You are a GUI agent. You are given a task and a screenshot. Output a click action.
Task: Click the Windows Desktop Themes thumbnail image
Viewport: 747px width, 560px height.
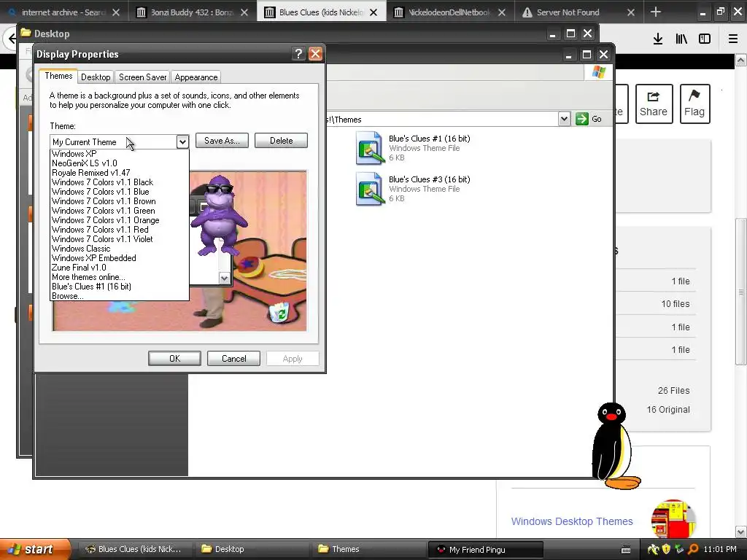[x=673, y=518]
